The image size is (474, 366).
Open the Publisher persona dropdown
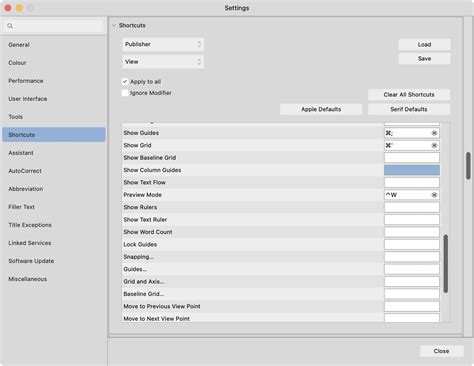(163, 44)
